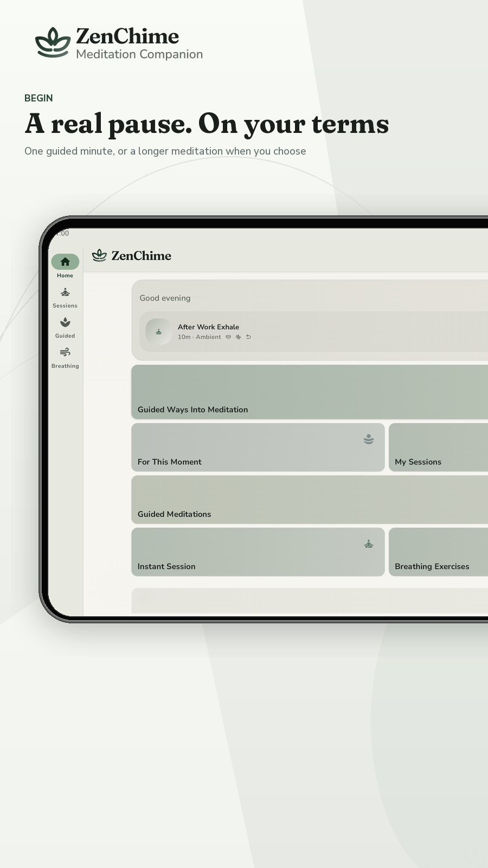Click the Good evening greeting text
This screenshot has width=488, height=868.
click(x=165, y=298)
